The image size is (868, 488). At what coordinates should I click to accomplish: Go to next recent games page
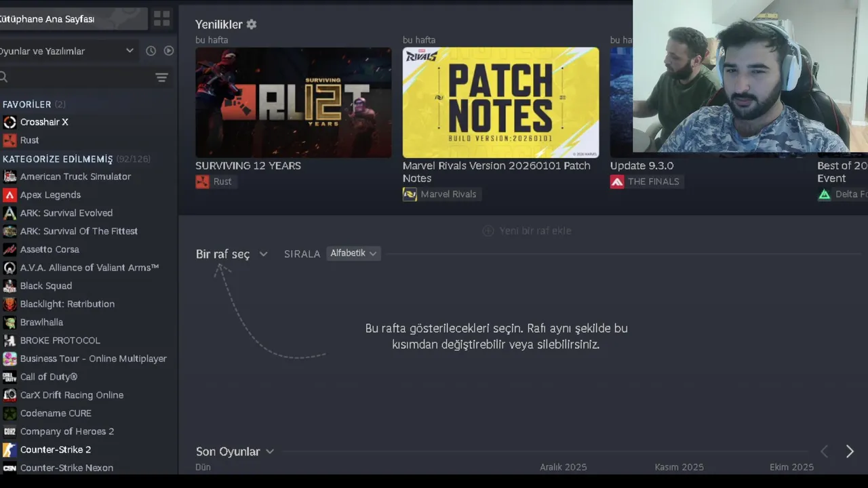(x=849, y=451)
